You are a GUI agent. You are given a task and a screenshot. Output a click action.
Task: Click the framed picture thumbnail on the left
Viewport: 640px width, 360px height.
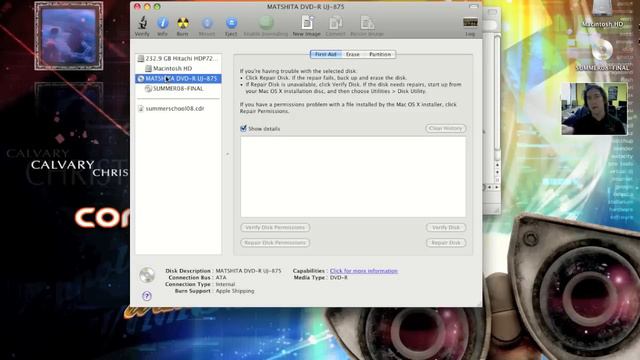click(69, 36)
